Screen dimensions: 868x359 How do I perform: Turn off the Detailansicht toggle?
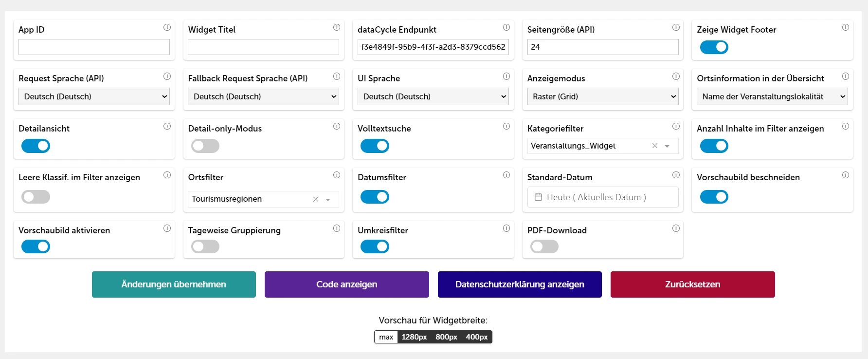click(36, 146)
